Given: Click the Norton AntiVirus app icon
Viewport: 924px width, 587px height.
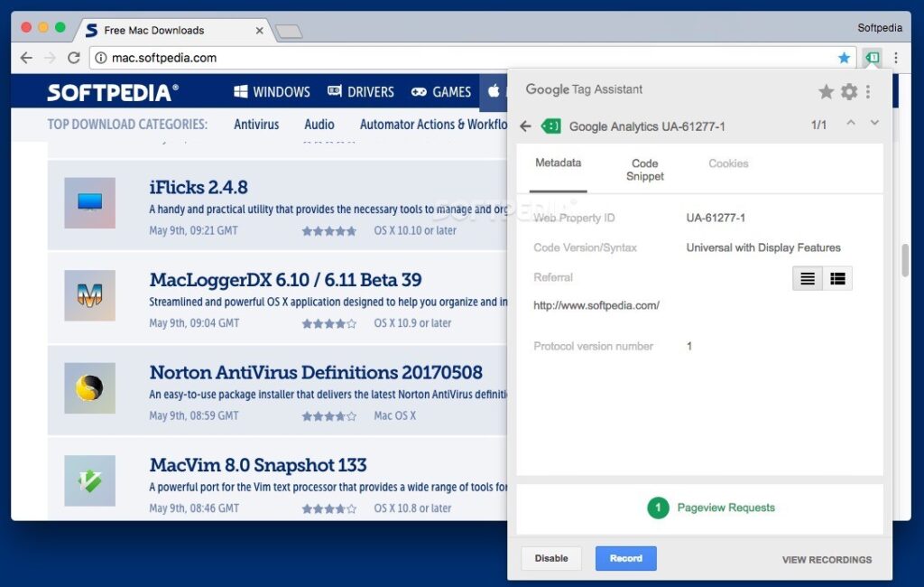Looking at the screenshot, I should coord(89,388).
